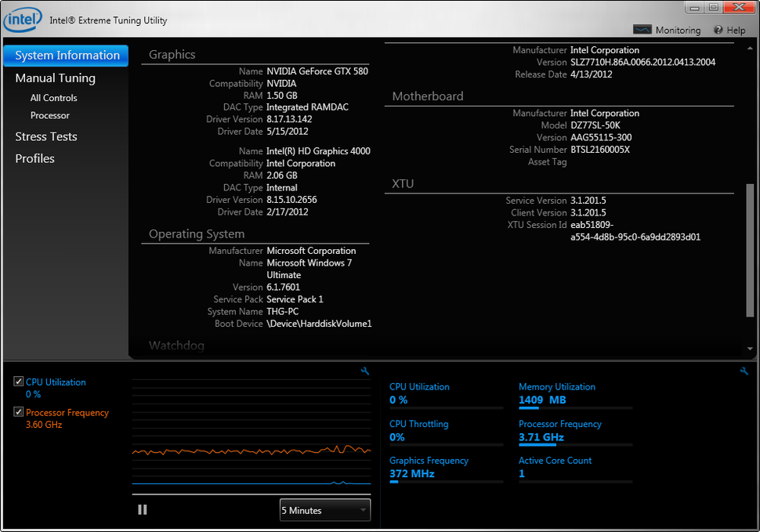760x532 pixels.
Task: Click Service Pack 1 value
Action: (x=295, y=299)
